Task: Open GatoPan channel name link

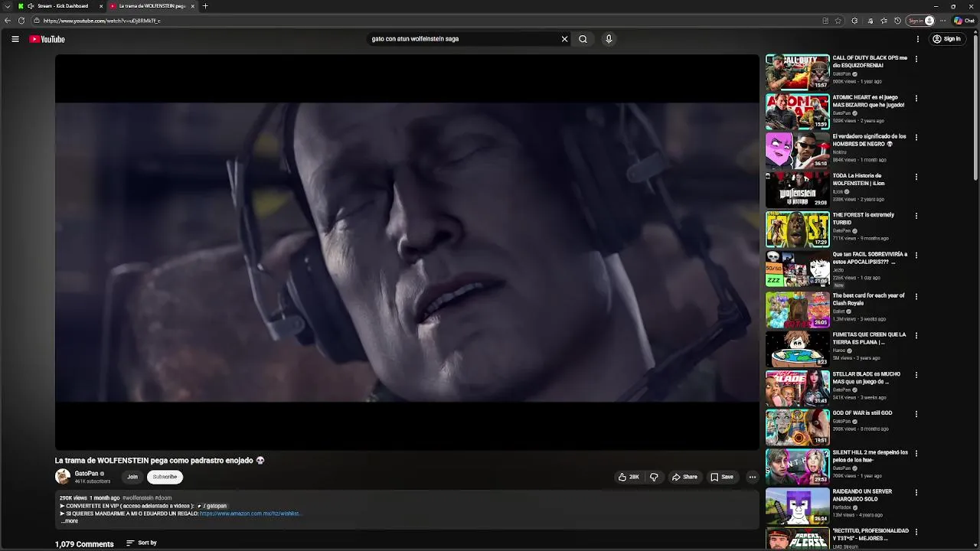Action: click(87, 474)
